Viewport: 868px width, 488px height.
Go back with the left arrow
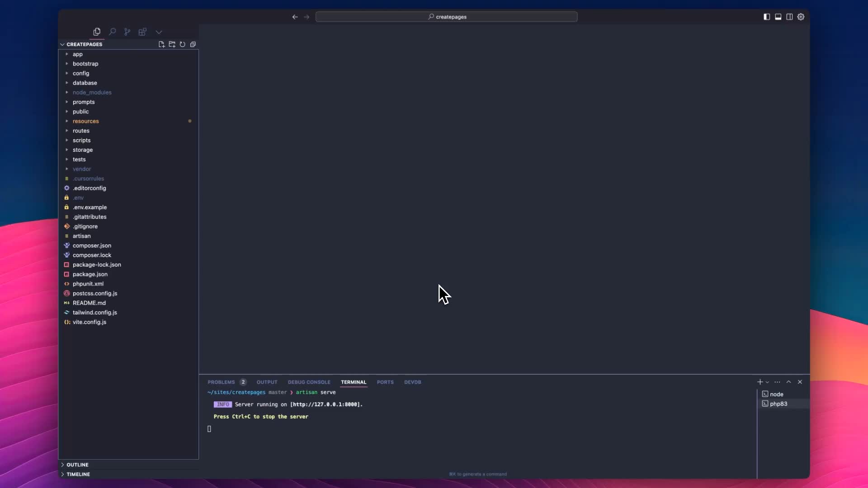click(x=295, y=17)
